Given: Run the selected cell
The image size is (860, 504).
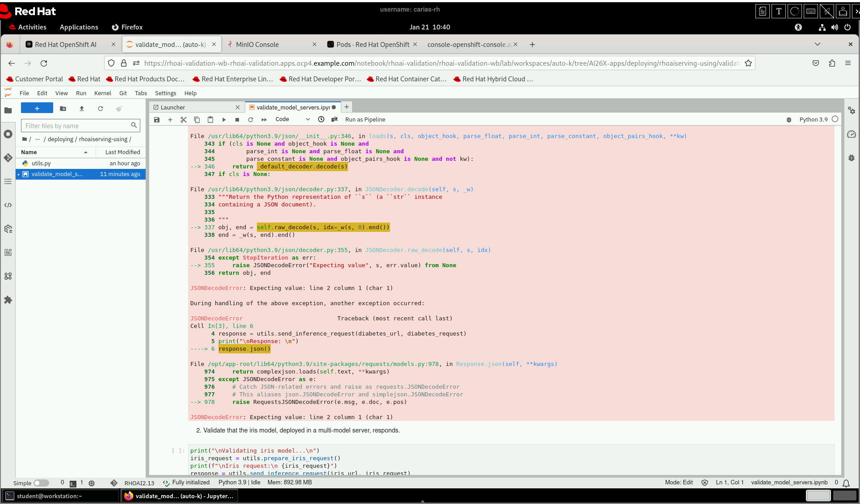Looking at the screenshot, I should pos(224,120).
